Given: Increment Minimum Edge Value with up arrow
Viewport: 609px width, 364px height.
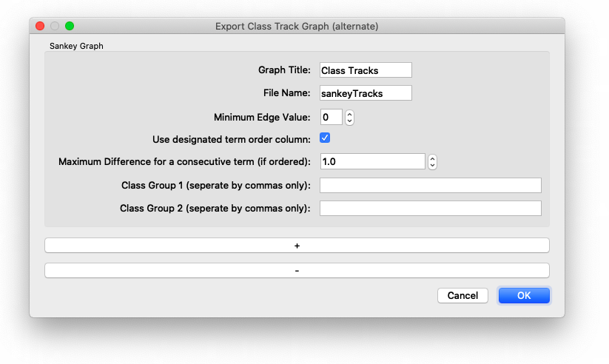Looking at the screenshot, I should pyautogui.click(x=350, y=114).
